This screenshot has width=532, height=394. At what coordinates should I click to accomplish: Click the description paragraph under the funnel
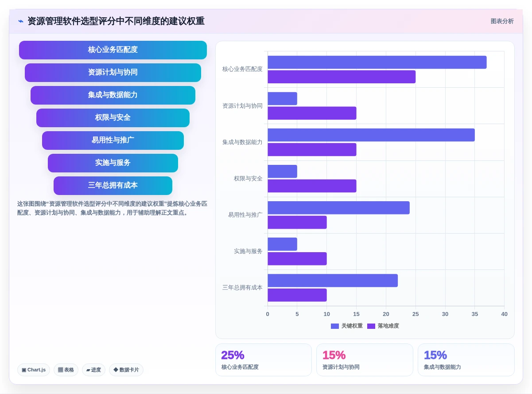click(113, 208)
